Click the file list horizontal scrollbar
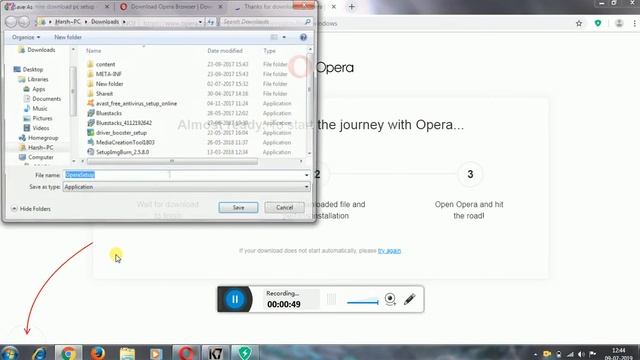 coord(172,162)
